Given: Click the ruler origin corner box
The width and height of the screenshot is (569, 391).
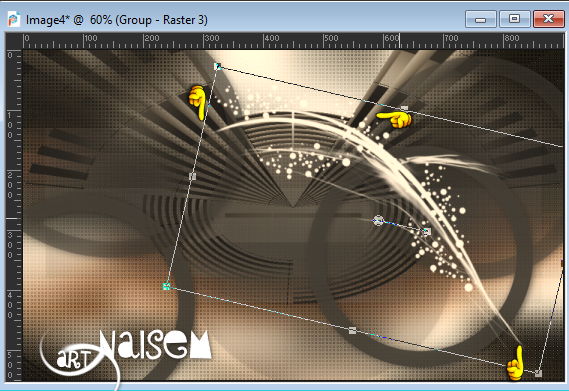Looking at the screenshot, I should click(14, 41).
